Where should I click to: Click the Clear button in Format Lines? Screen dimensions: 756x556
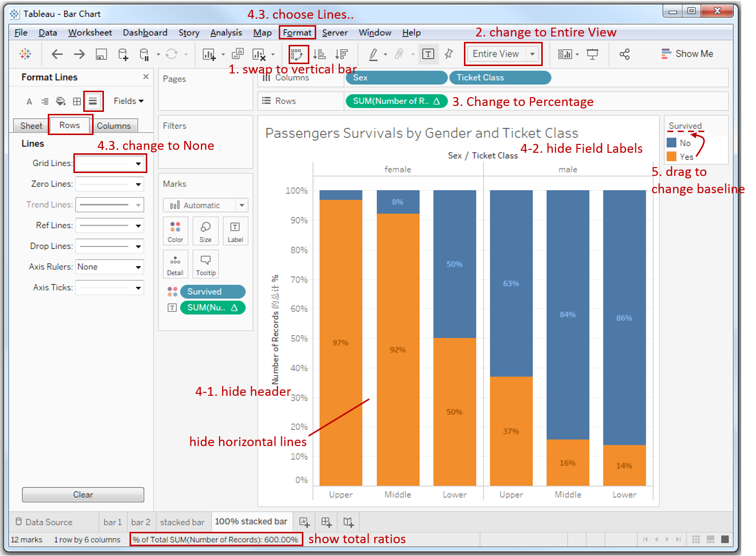click(x=83, y=494)
